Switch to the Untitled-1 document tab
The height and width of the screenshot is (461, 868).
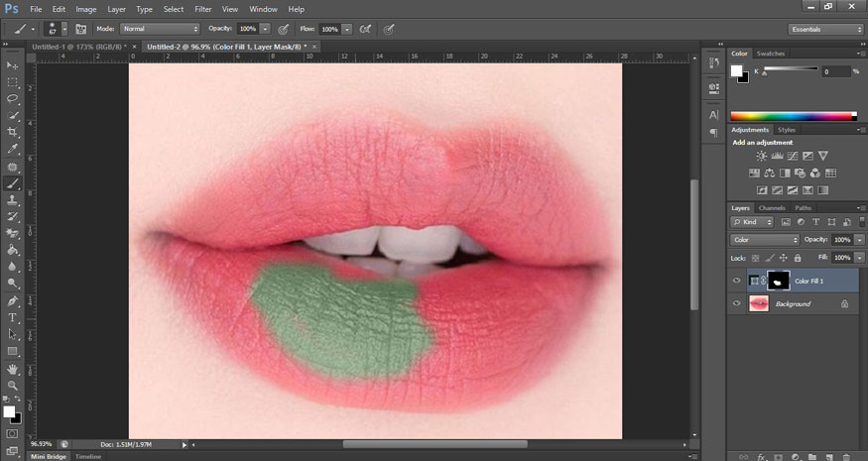tap(78, 46)
